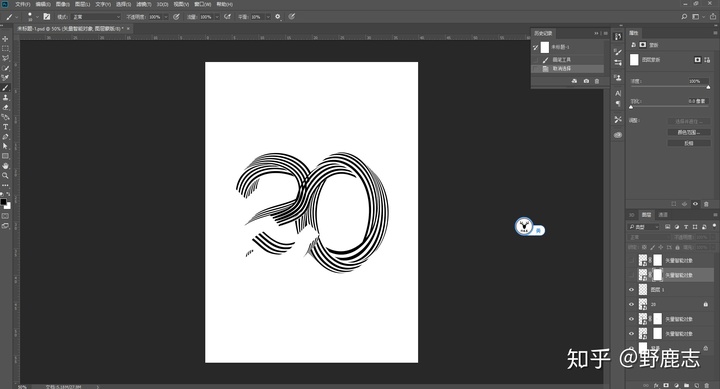720x389 pixels.
Task: Create new group with folder icon in Layers panel
Action: pyautogui.click(x=686, y=385)
